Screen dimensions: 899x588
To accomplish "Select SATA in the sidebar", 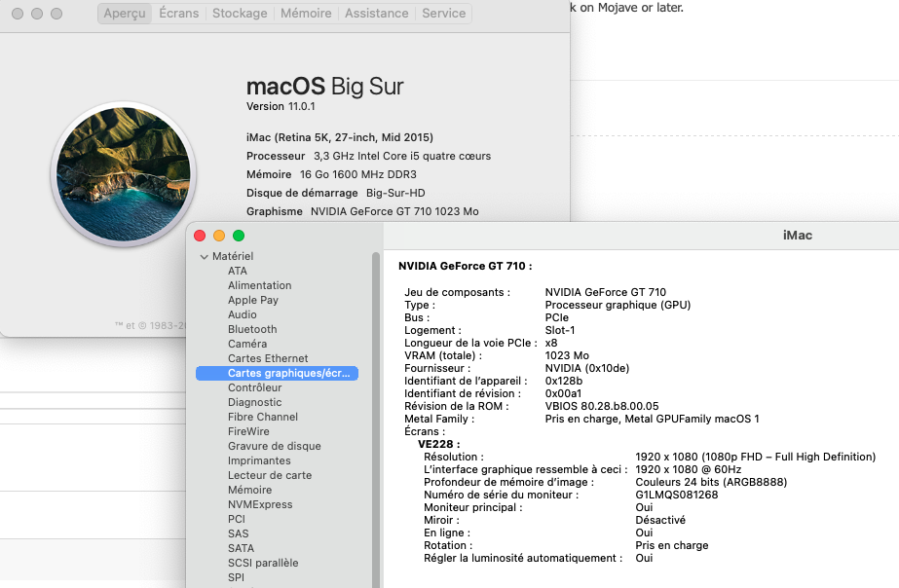I will click(241, 548).
